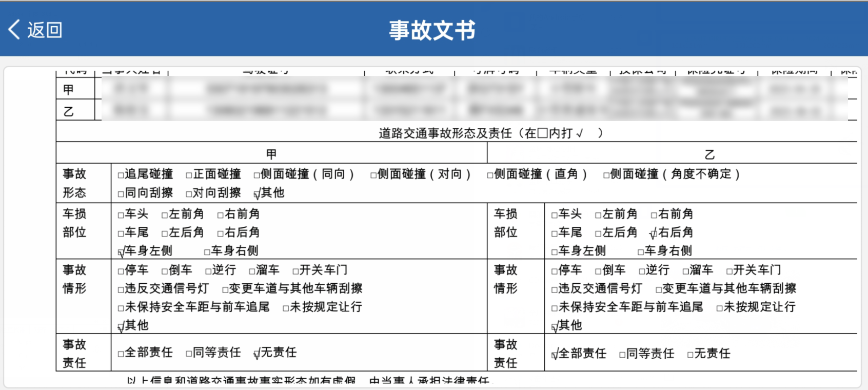Tick 左前角 damage box for party 甲
The width and height of the screenshot is (868, 390).
click(165, 215)
